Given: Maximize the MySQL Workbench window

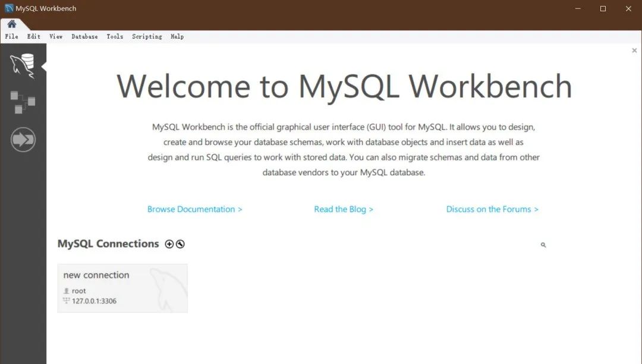Looking at the screenshot, I should click(603, 8).
